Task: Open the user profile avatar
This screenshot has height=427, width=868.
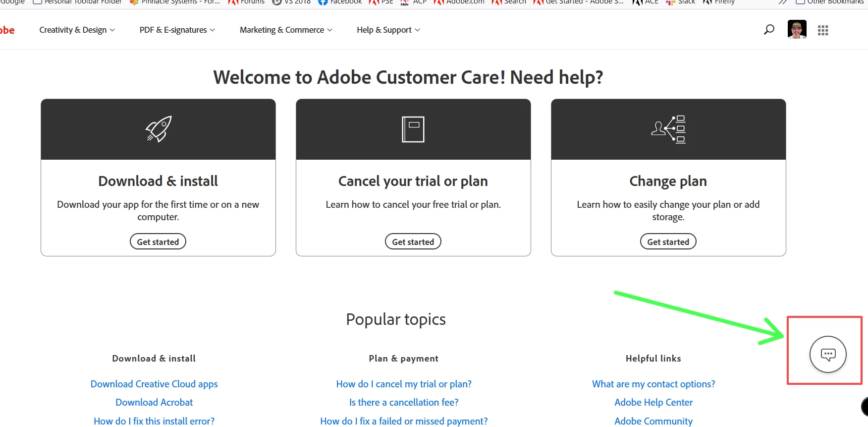Action: point(797,29)
